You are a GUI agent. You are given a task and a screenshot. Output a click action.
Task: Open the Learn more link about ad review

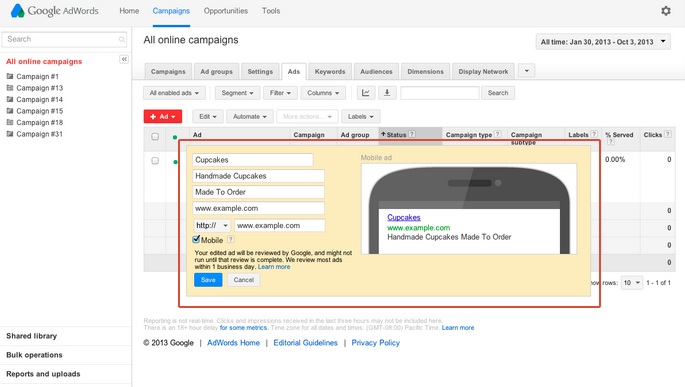[x=273, y=267]
